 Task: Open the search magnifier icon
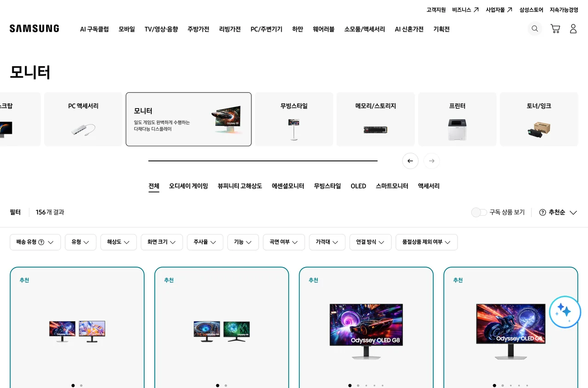click(535, 29)
